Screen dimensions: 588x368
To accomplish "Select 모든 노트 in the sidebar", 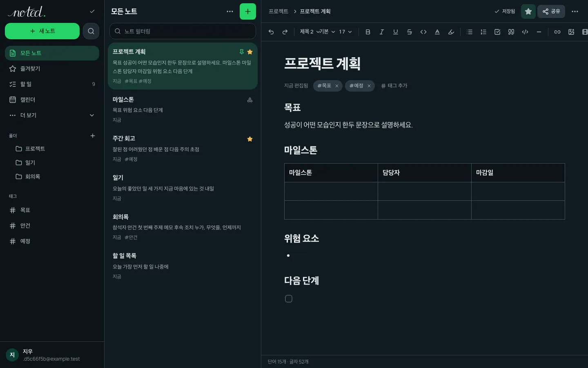I will coord(52,53).
